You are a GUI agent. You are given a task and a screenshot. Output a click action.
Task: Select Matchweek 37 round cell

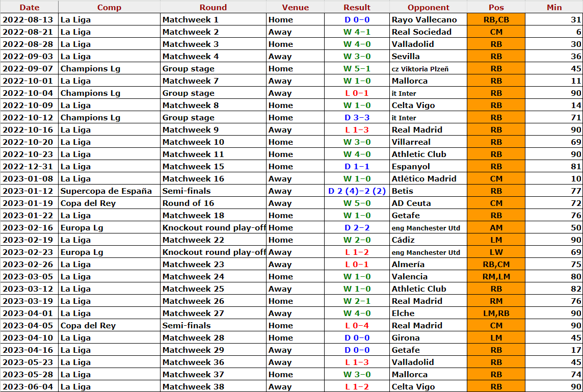[213, 375]
